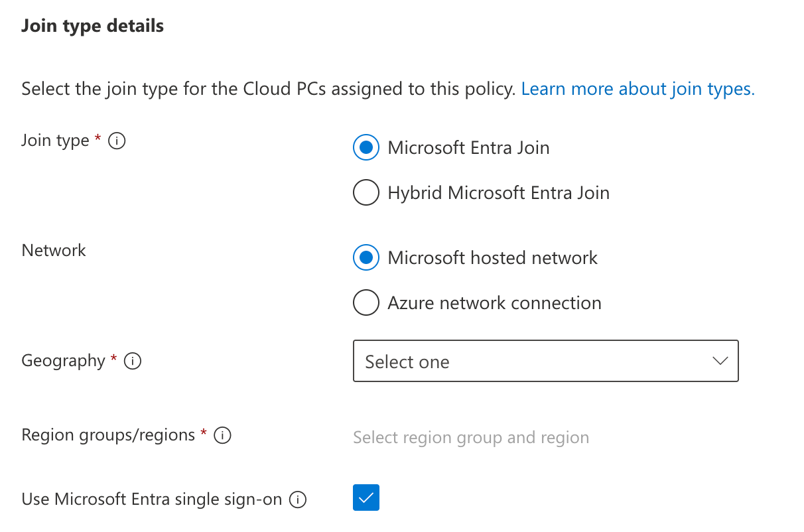Choose the Hybrid Microsoft Entra Join radio button
Image resolution: width=804 pixels, height=532 pixels.
pyautogui.click(x=366, y=193)
